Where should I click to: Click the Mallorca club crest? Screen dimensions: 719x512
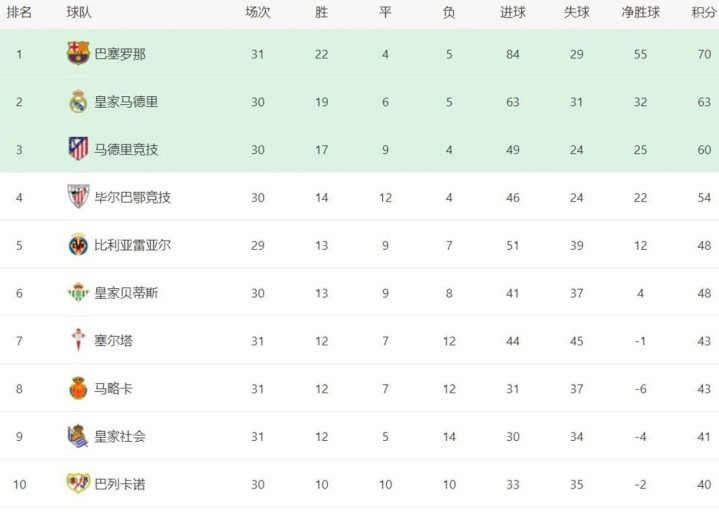pyautogui.click(x=78, y=388)
